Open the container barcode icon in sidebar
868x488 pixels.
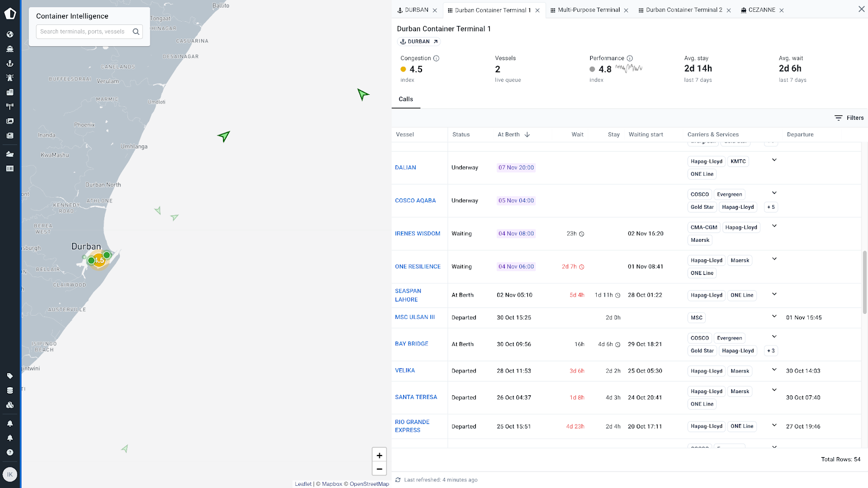point(10,169)
